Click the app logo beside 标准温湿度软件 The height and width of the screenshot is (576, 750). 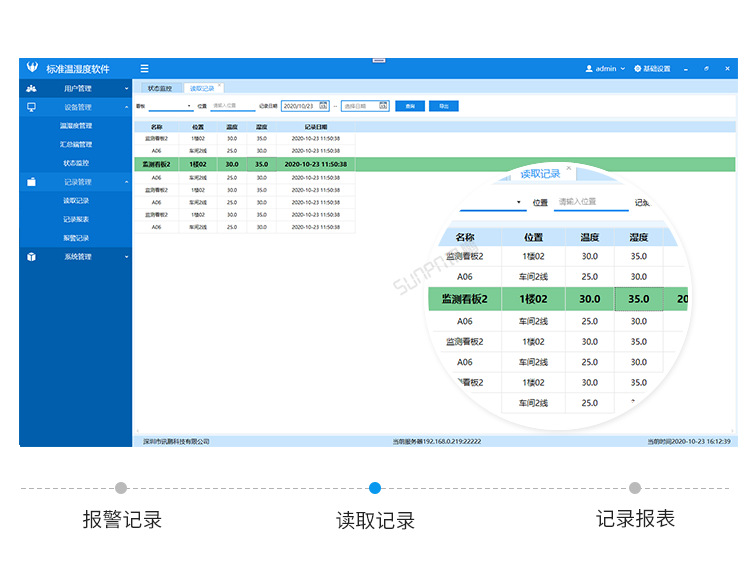click(32, 67)
